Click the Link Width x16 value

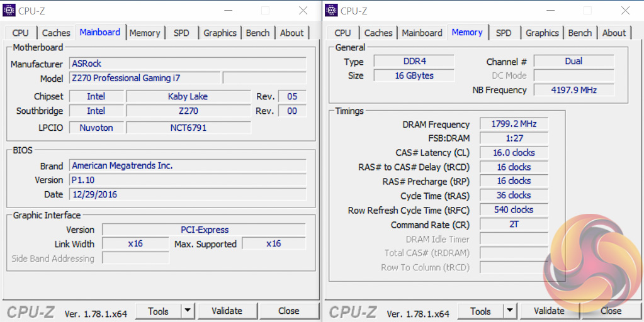[135, 243]
